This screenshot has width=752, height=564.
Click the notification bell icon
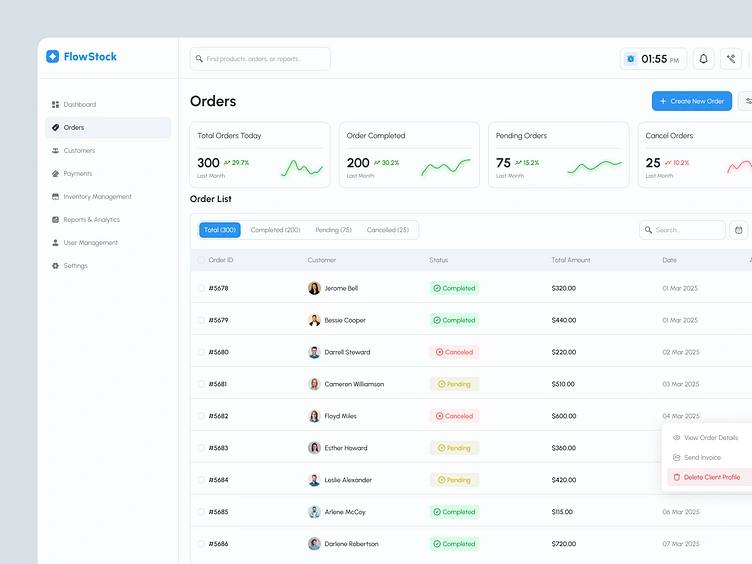click(x=703, y=59)
